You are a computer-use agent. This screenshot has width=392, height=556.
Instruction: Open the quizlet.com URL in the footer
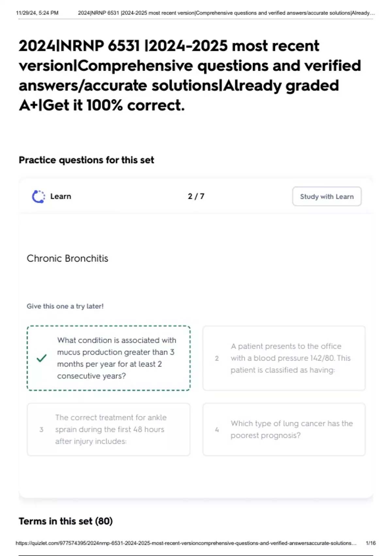click(186, 543)
